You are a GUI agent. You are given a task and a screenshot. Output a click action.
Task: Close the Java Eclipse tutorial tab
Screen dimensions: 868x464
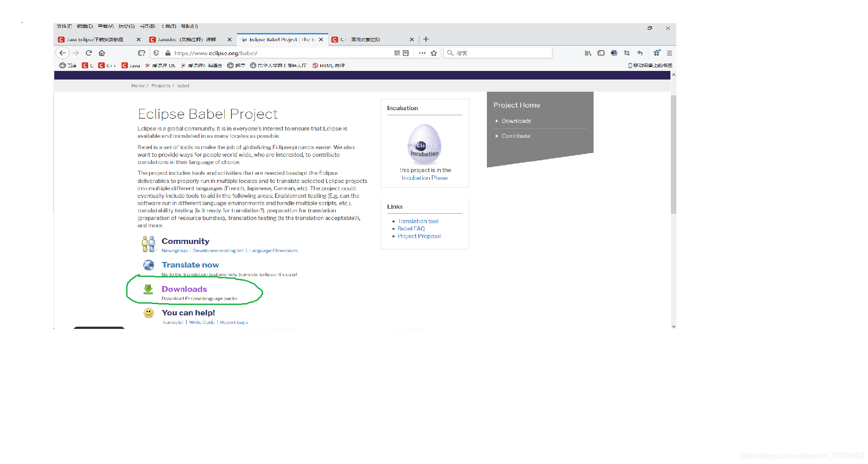tap(138, 40)
